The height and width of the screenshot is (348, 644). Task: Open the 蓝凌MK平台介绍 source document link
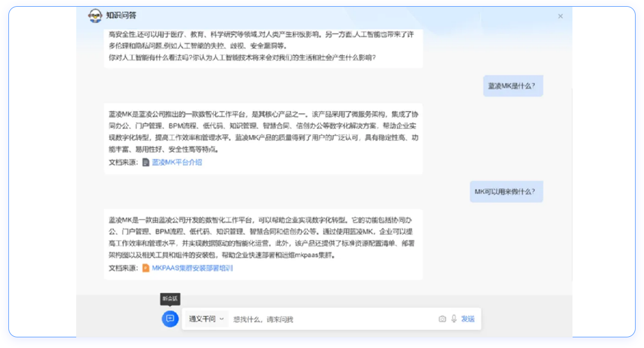pos(177,162)
